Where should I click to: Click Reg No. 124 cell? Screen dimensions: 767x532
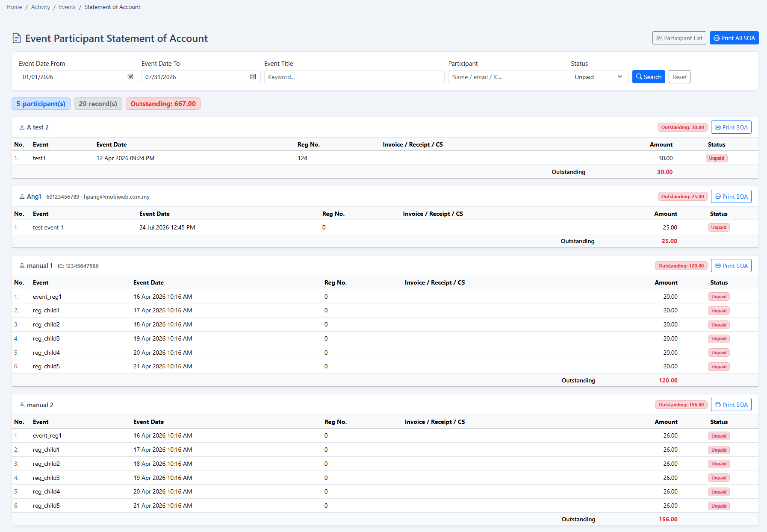[x=302, y=158]
